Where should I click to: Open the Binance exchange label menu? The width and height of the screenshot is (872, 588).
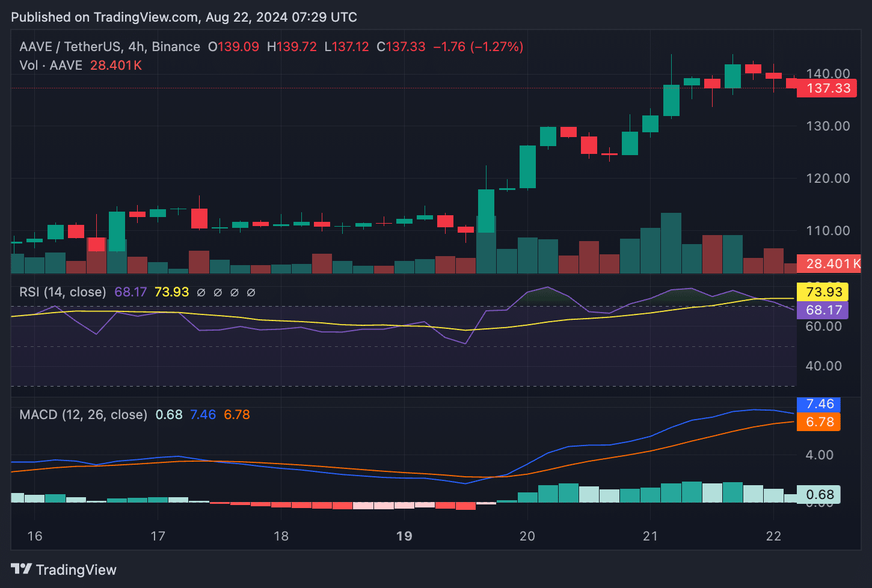click(x=176, y=46)
